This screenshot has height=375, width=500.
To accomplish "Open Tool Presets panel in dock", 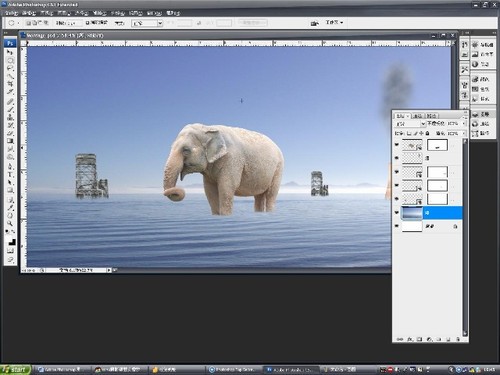I will (x=465, y=70).
